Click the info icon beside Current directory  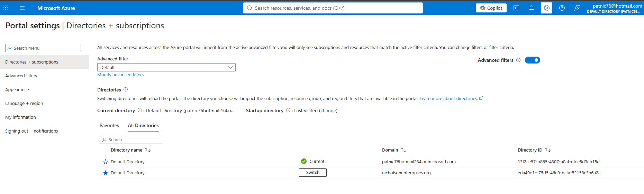point(140,110)
